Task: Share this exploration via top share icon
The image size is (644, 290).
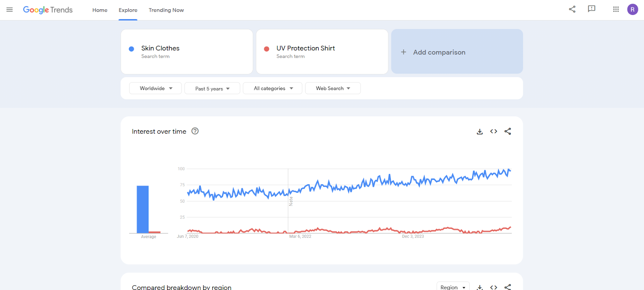Action: [572, 9]
